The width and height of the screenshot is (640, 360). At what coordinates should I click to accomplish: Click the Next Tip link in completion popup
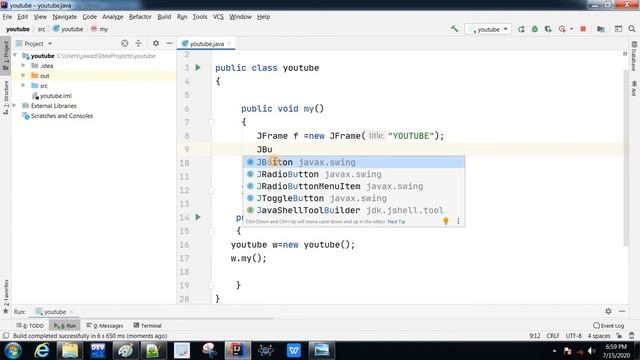(x=396, y=222)
